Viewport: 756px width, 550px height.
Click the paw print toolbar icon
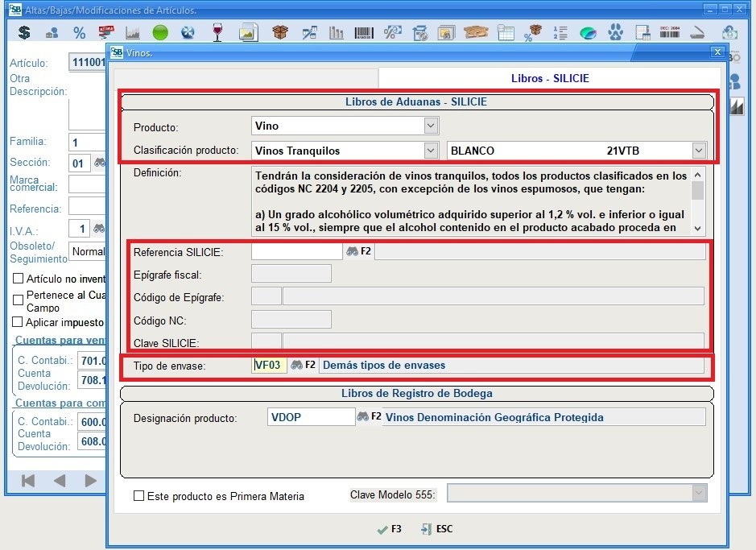[x=616, y=33]
